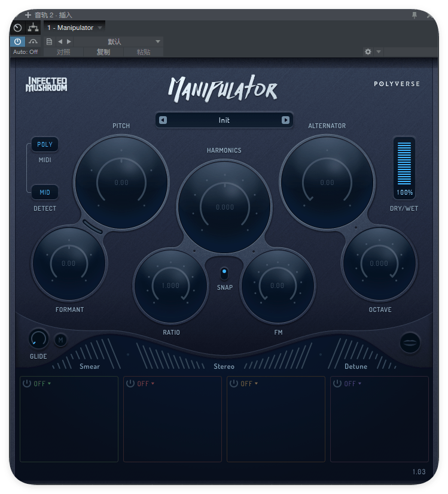Open the purple OFF modulator dropdown
Screen dimensions: 448x494
tap(353, 384)
